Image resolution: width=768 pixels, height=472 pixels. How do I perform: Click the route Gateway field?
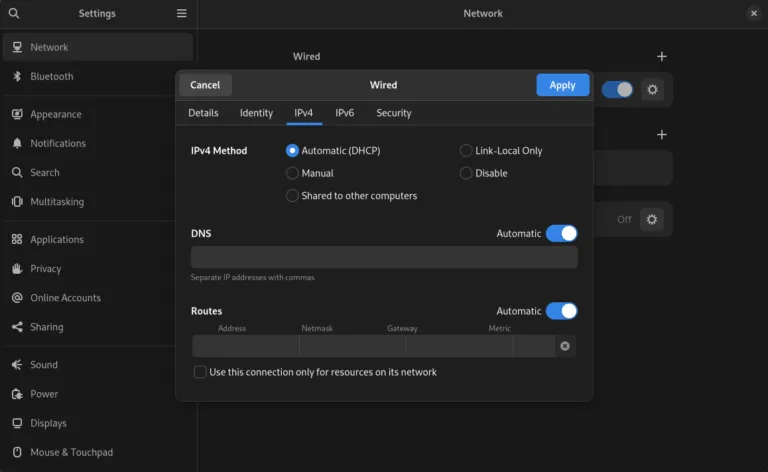click(x=459, y=346)
